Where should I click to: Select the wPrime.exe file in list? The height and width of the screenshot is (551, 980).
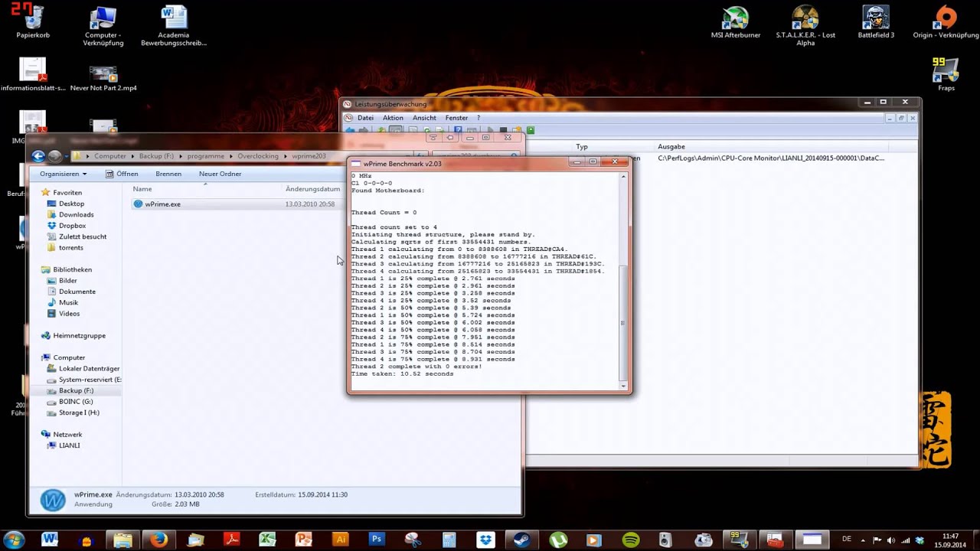pyautogui.click(x=162, y=204)
